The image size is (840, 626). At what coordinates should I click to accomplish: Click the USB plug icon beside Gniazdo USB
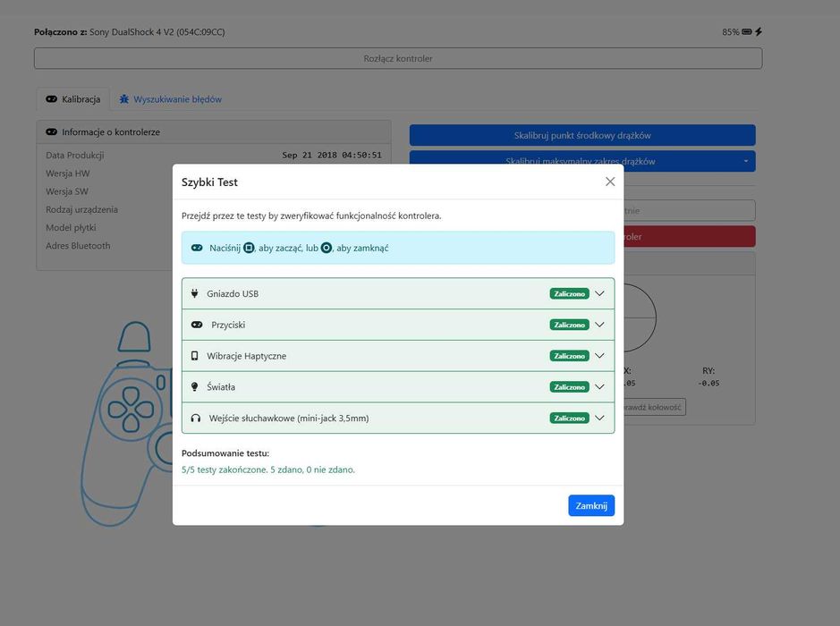[x=194, y=293]
